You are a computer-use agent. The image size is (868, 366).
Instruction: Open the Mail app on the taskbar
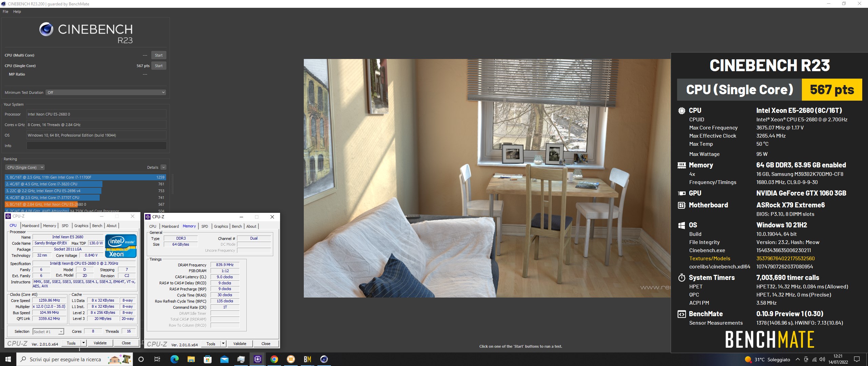click(x=224, y=359)
